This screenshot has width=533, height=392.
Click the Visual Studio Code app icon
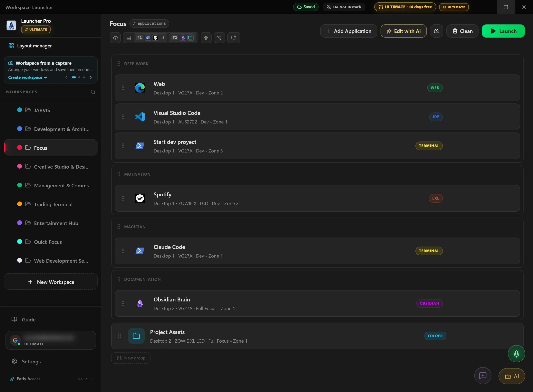[140, 117]
